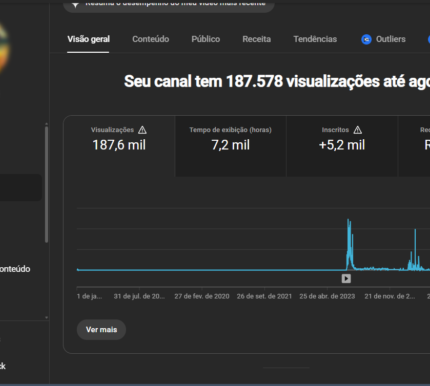This screenshot has height=386, width=430.
Task: Click the channel views headline text
Action: pyautogui.click(x=277, y=81)
